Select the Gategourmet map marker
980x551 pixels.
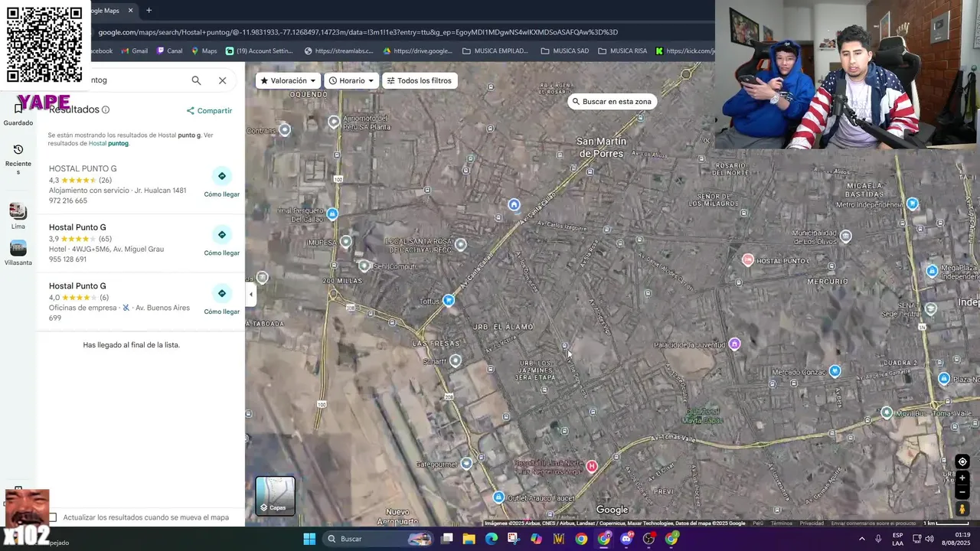click(467, 463)
